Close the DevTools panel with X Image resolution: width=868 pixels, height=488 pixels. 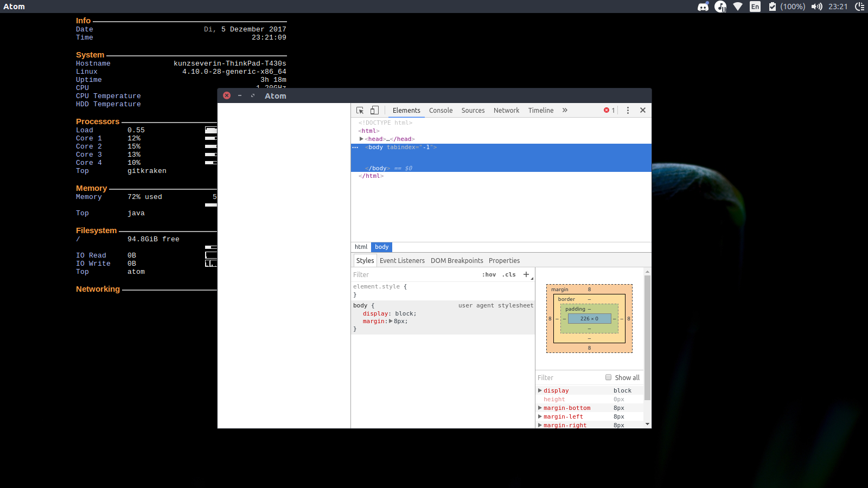click(643, 110)
